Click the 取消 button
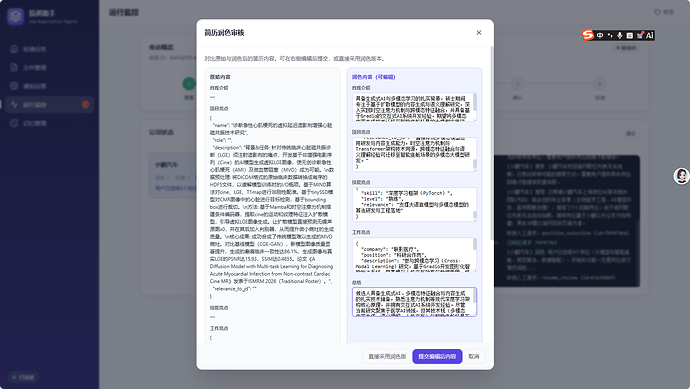The height and width of the screenshot is (389, 690). tap(473, 356)
